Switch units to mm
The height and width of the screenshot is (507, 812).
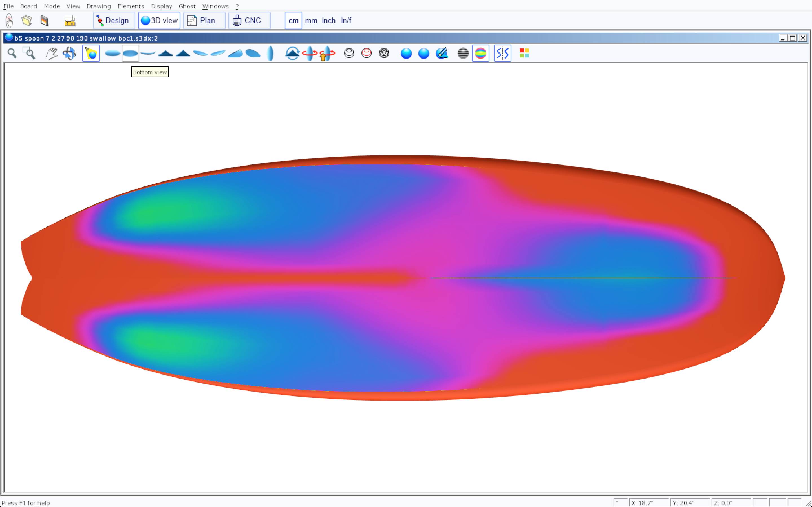(x=311, y=21)
